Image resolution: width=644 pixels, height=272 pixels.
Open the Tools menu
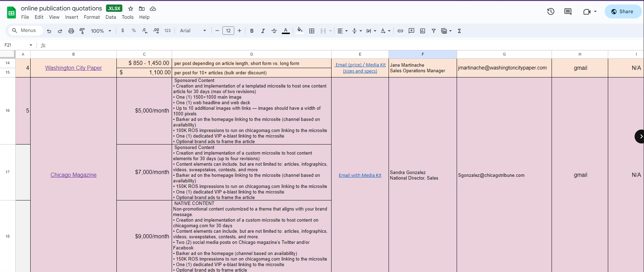pos(128,17)
